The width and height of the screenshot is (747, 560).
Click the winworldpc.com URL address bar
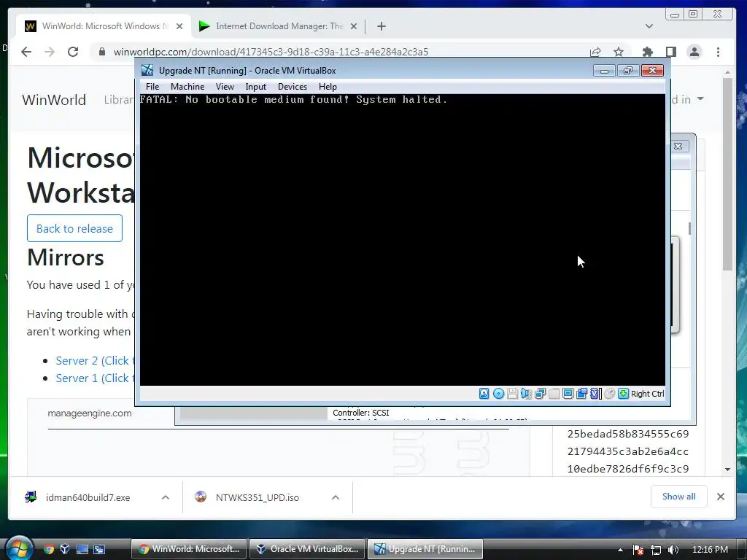[x=271, y=52]
